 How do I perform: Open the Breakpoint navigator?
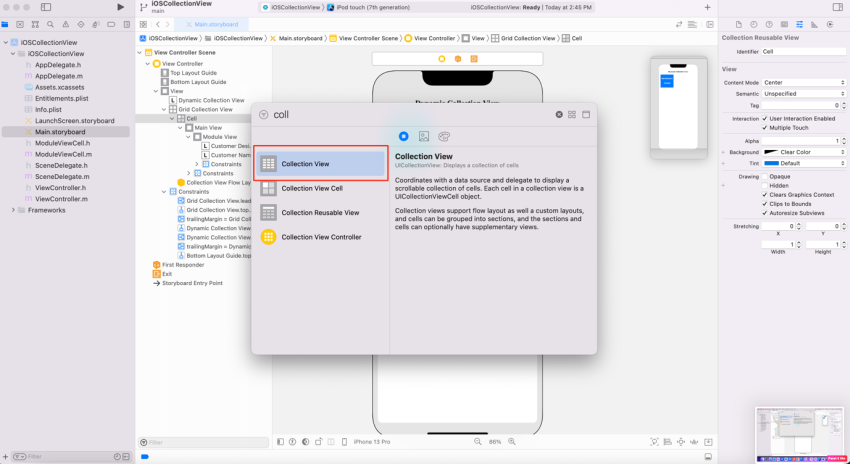tap(111, 24)
